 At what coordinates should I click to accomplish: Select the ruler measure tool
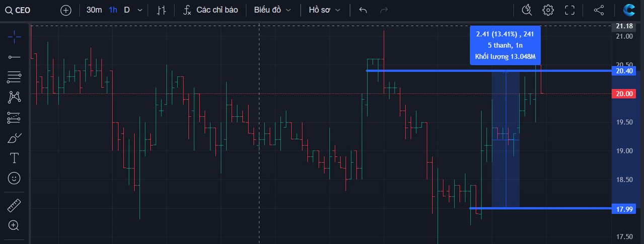14,206
